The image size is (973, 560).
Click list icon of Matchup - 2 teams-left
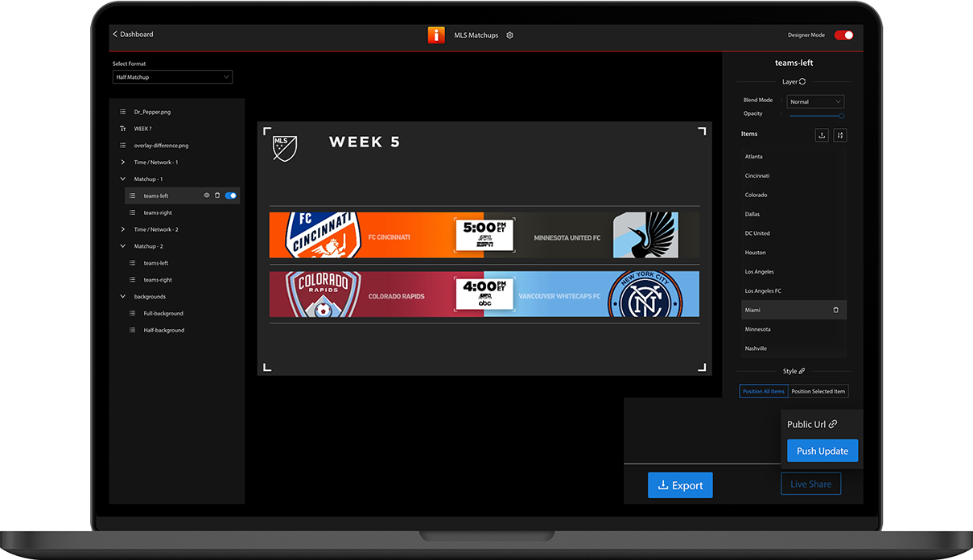pos(133,263)
